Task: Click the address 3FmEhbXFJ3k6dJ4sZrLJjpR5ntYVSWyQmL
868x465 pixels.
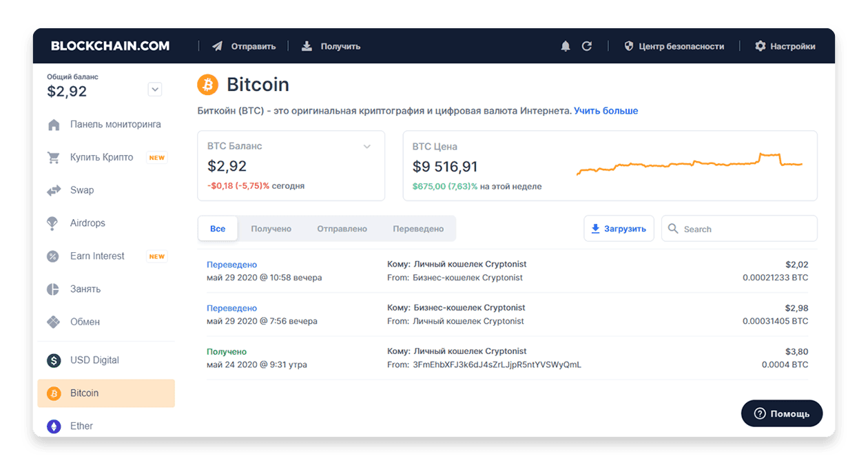Action: 497,365
